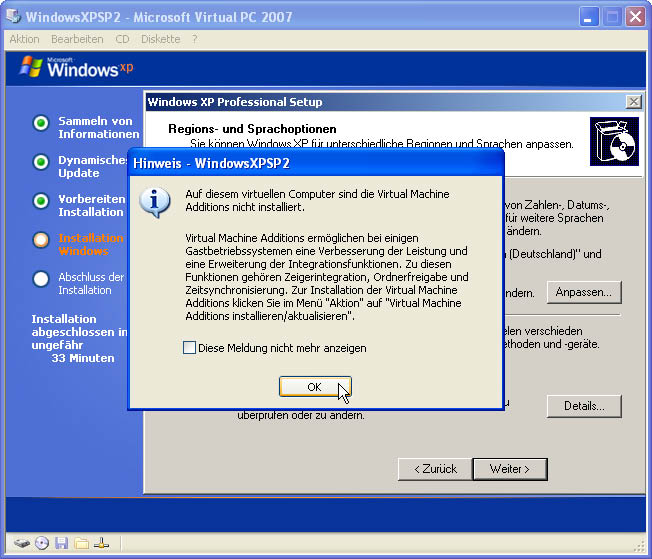Click the green 'Sammeln von Informationen' step indicator
Screen dimensions: 652x559
tap(41, 123)
